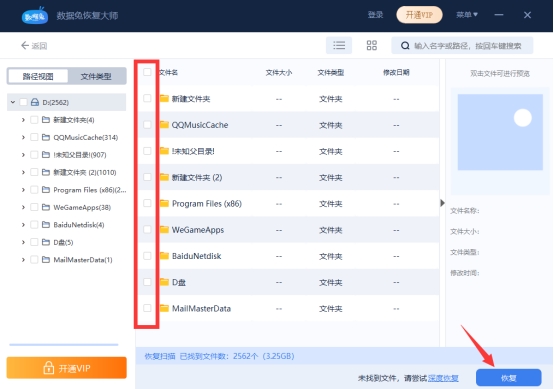Click folder icon of 新建文件夹 (2) in list

164,177
